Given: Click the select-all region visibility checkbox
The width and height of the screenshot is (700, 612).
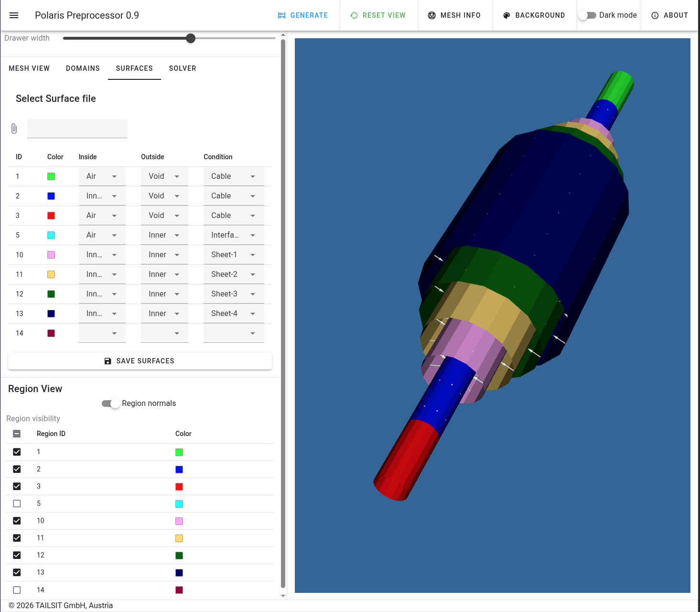Looking at the screenshot, I should (x=17, y=434).
